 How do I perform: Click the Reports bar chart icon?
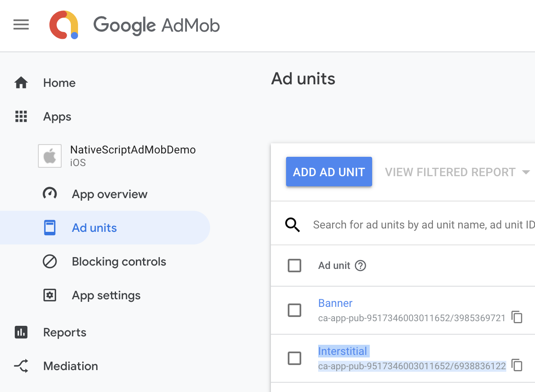21,332
